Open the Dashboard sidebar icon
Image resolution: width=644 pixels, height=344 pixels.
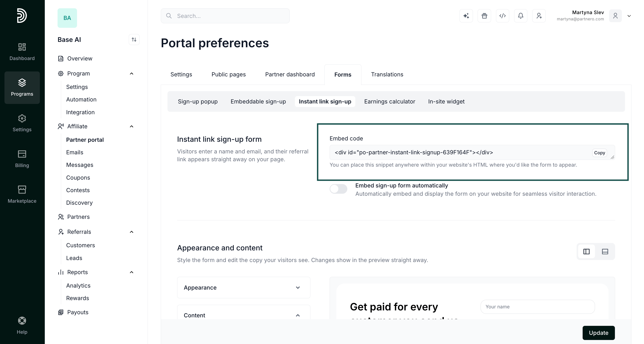(22, 47)
